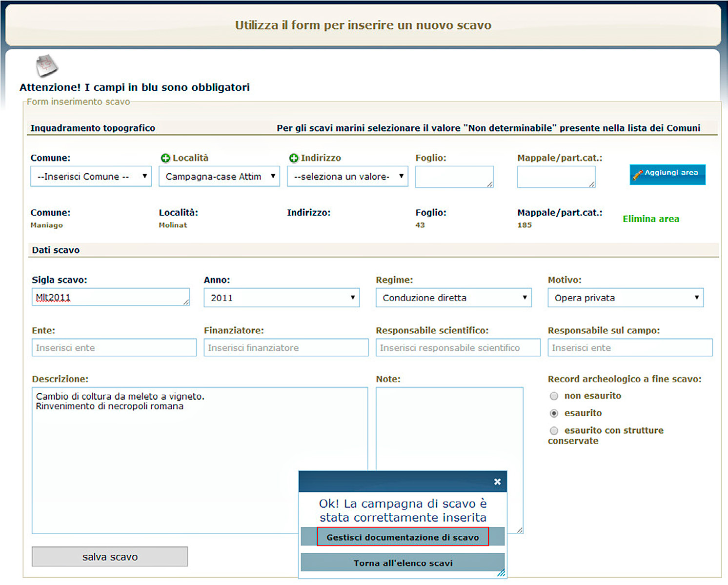Open the Località dropdown showing Campagna-case Attim
The image size is (728, 585).
point(219,176)
